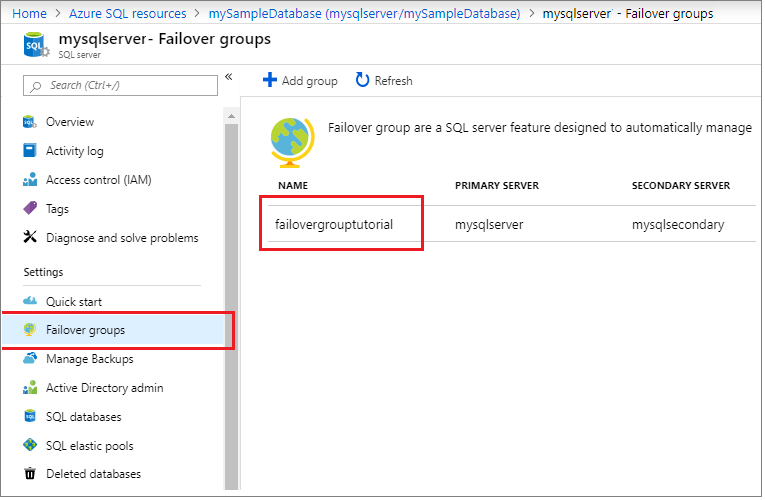Open the Activity log menu item
The height and width of the screenshot is (500, 765).
point(75,151)
